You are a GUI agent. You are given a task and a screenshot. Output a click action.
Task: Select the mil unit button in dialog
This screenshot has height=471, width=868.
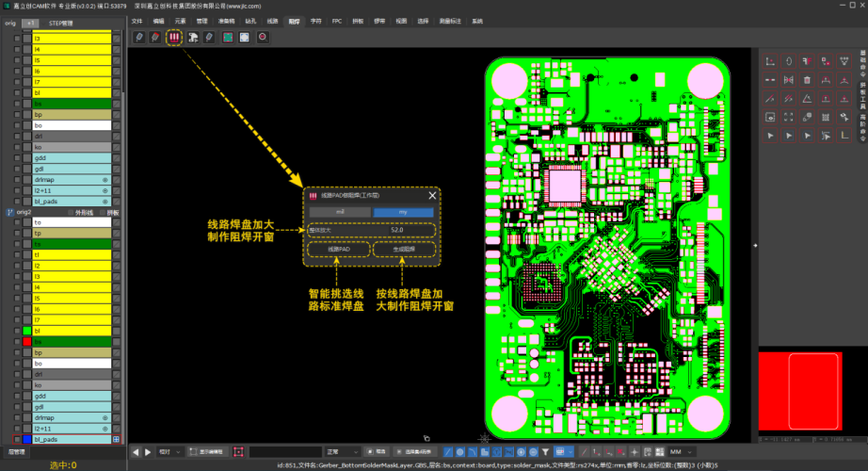coord(340,212)
